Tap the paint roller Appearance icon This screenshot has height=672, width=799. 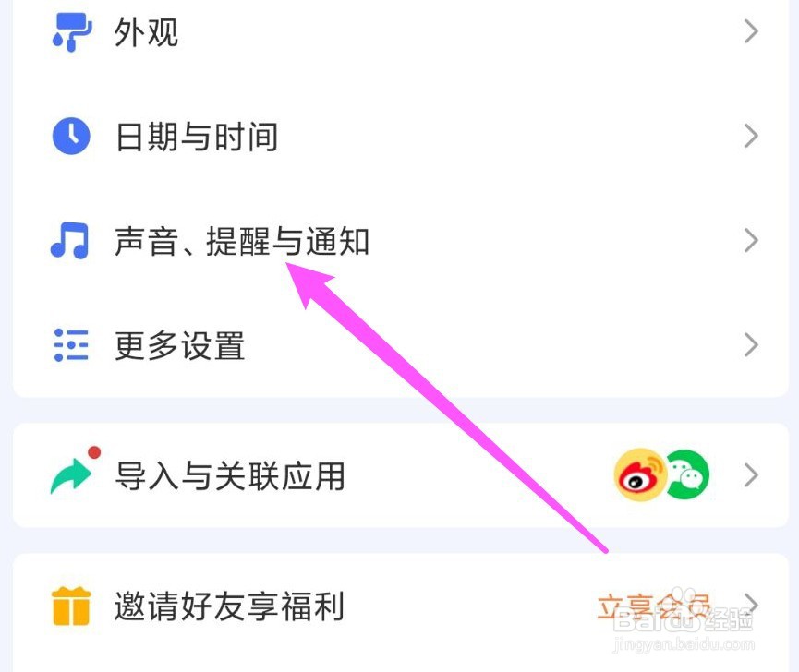point(72,32)
